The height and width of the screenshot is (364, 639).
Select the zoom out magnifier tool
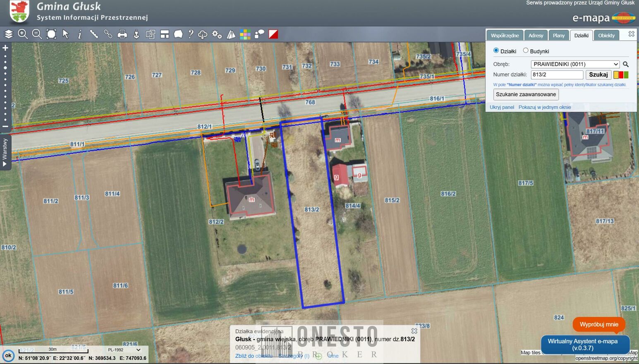[37, 34]
